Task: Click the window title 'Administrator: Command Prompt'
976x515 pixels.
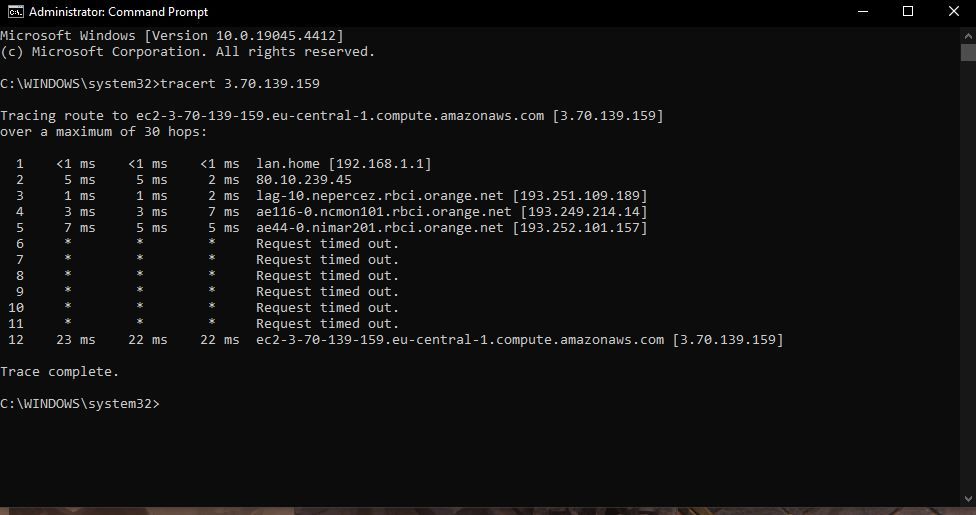Action: (x=118, y=12)
